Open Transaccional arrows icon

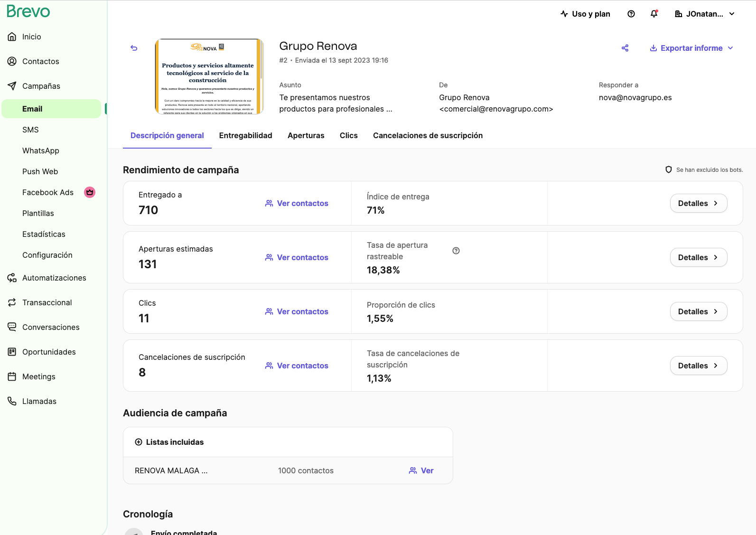pos(12,302)
